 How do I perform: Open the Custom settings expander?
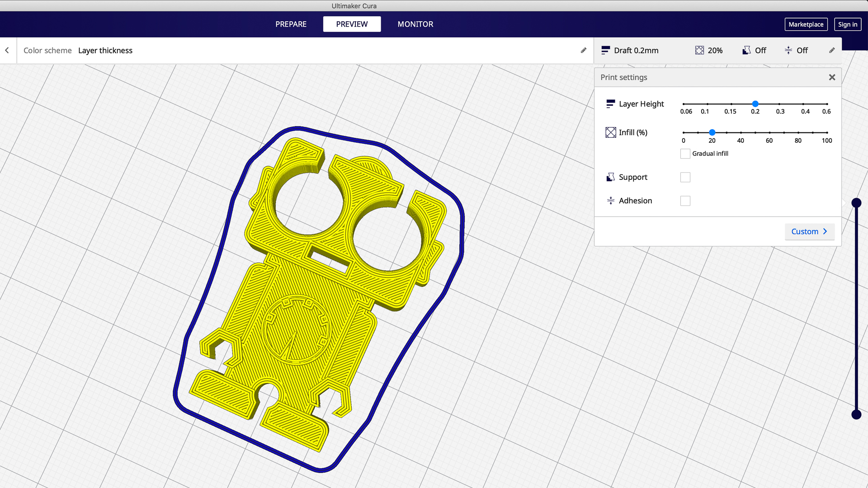[809, 231]
